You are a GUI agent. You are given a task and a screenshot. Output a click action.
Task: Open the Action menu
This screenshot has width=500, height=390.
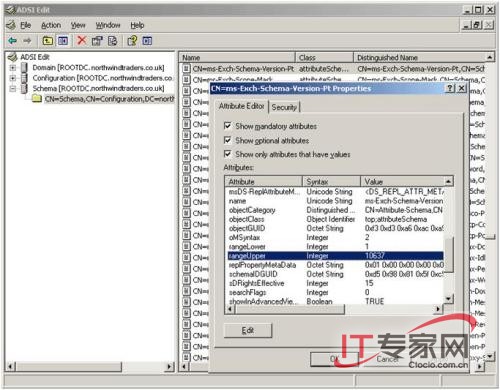51,25
